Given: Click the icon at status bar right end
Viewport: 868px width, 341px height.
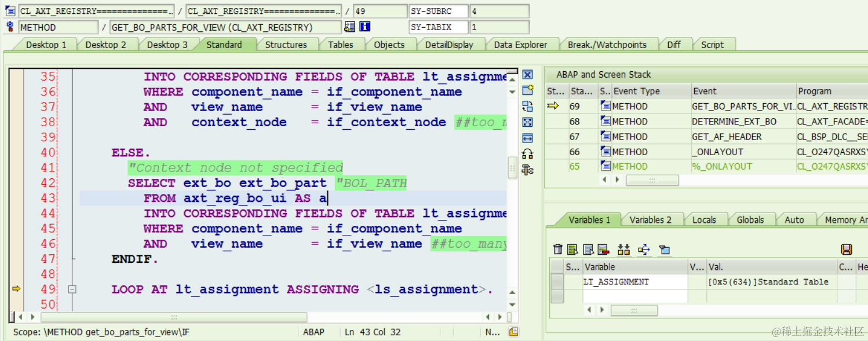Looking at the screenshot, I should (513, 332).
